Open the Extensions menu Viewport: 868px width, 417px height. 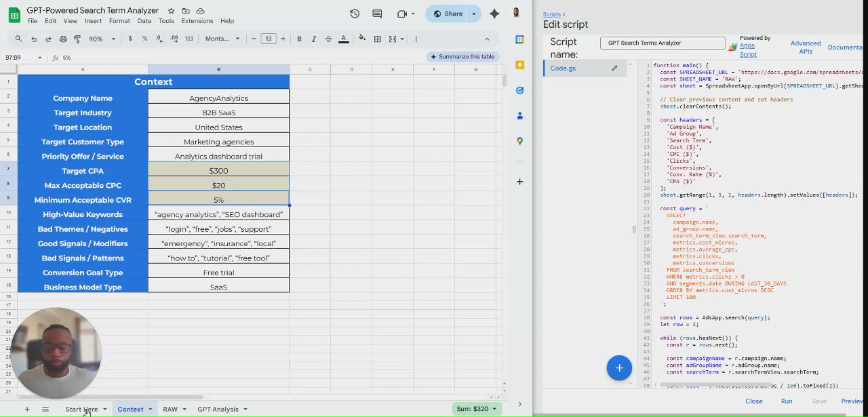point(197,21)
